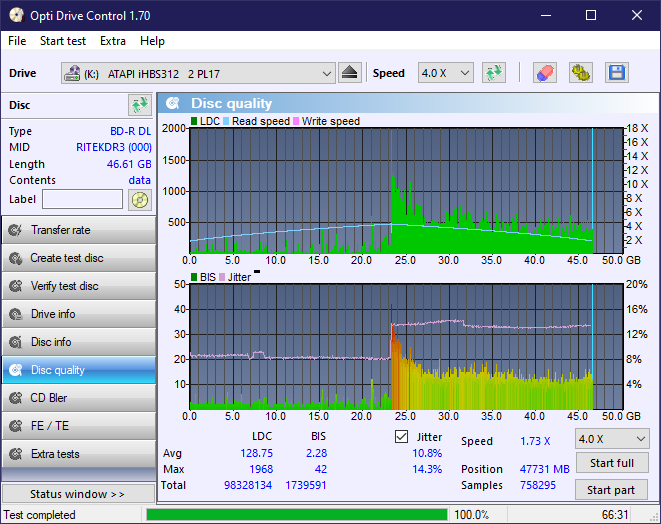Click the Write speed pink legend swatch
Screen dimensions: 661x524
(296, 121)
